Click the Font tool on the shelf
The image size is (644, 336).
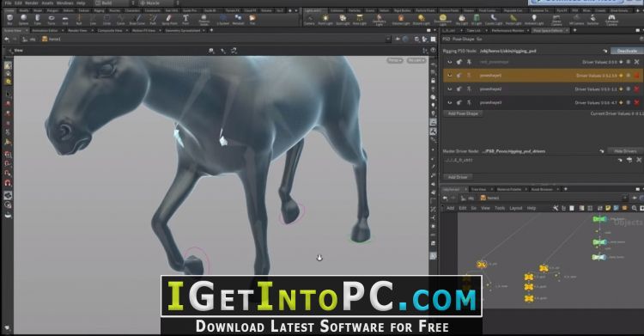tap(185, 19)
